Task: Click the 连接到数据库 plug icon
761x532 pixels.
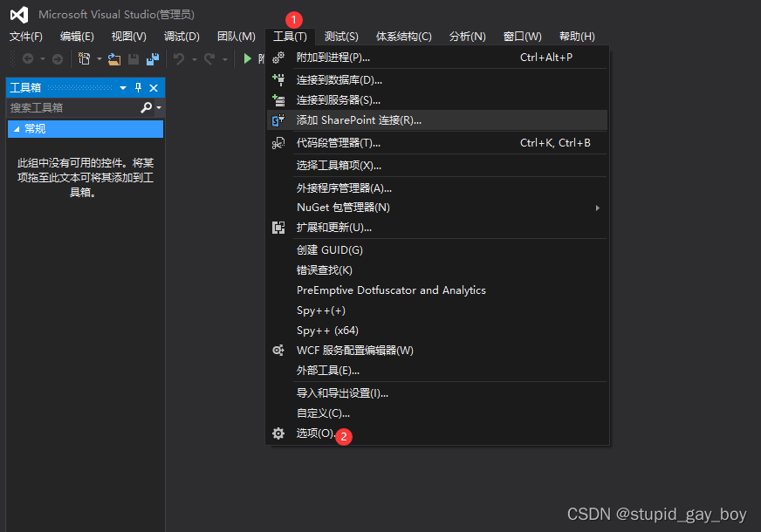Action: point(280,78)
